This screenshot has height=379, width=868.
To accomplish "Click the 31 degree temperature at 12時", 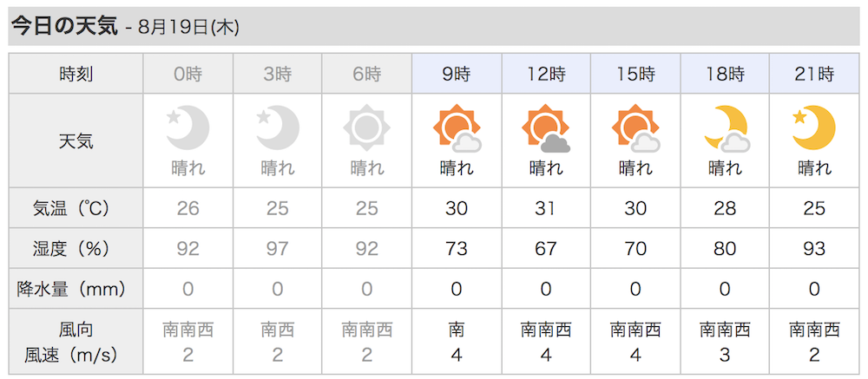I will tap(546, 209).
